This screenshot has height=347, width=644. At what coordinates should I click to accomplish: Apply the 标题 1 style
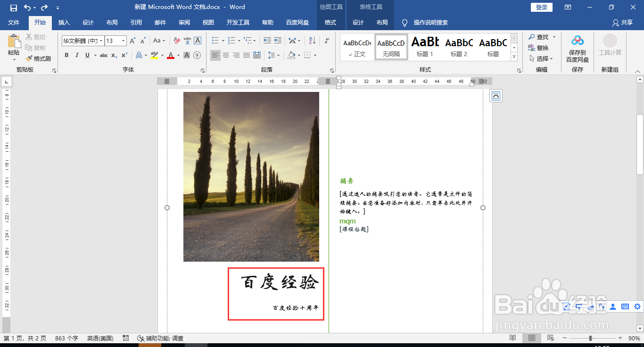click(x=425, y=47)
